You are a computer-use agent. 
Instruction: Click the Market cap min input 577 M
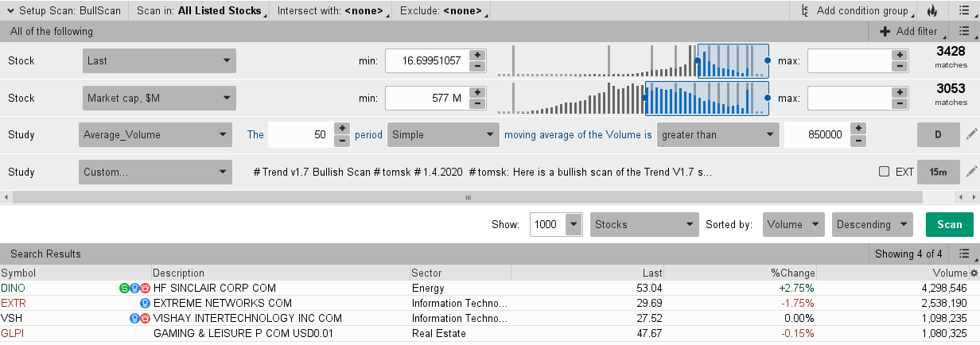tap(427, 98)
